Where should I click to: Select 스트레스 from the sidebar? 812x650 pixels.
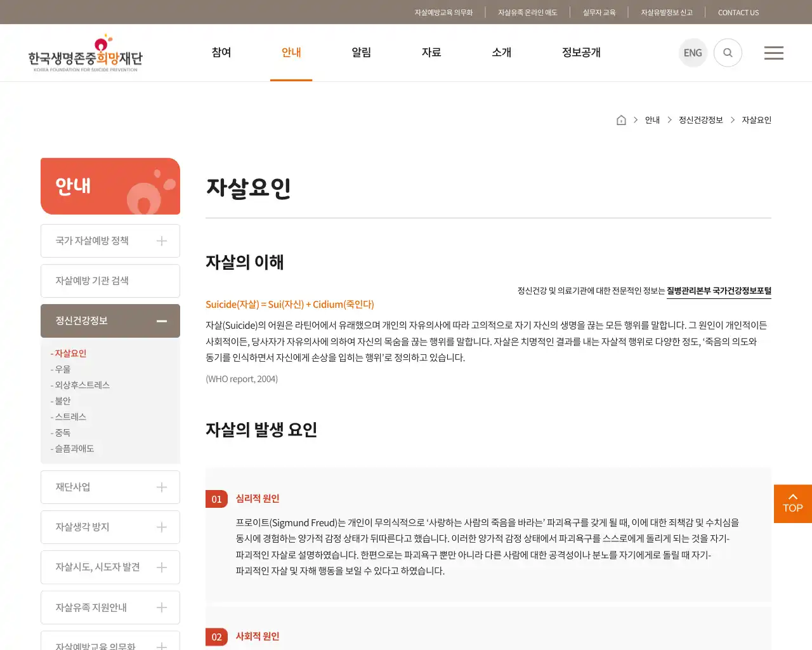point(69,416)
